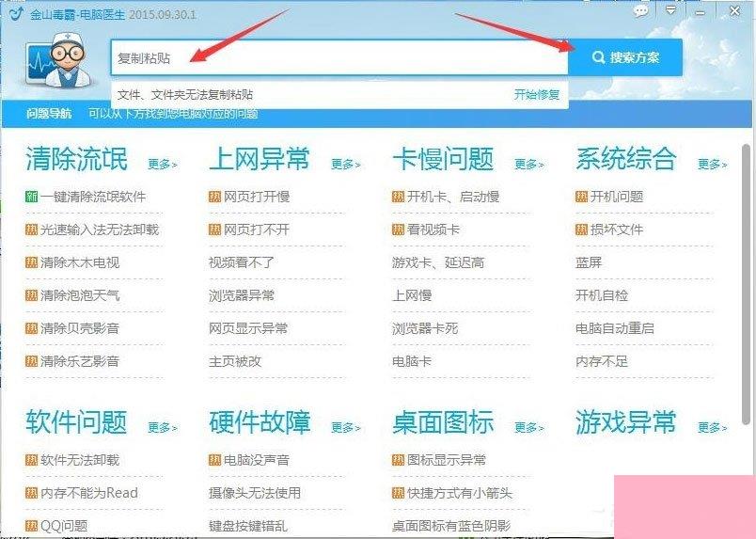Click the hot badge beside 开机卡、启动慢

[398, 197]
